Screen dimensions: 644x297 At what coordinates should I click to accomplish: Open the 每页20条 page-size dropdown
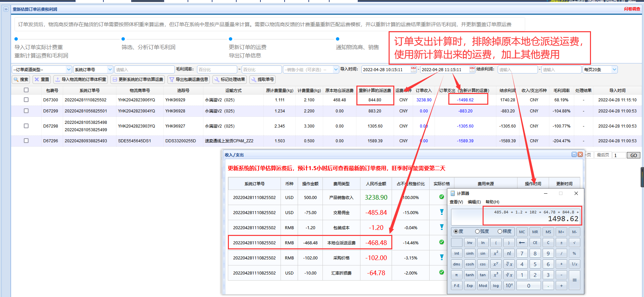tap(600, 69)
